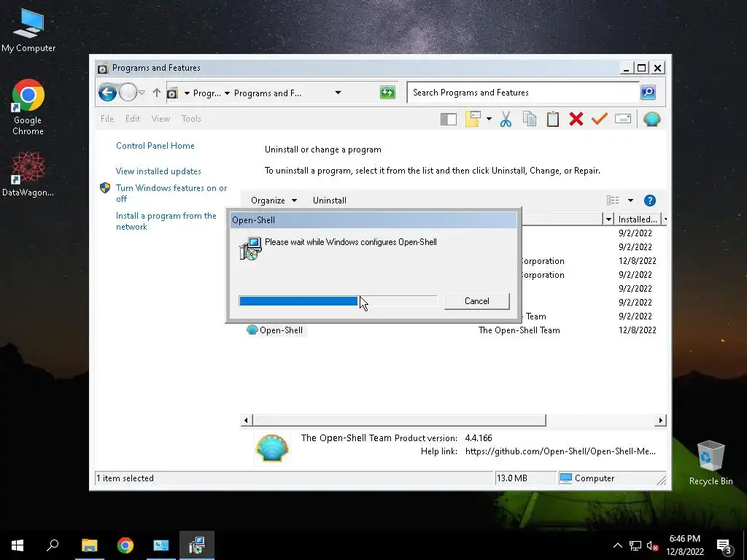This screenshot has height=560, width=747.
Task: Open Chrome from the taskbar
Action: pos(125,545)
